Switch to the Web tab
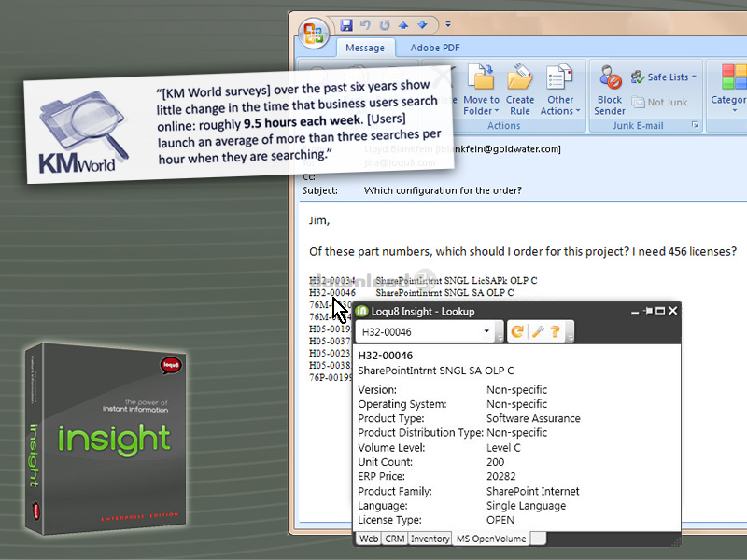Image resolution: width=747 pixels, height=560 pixels. [369, 539]
